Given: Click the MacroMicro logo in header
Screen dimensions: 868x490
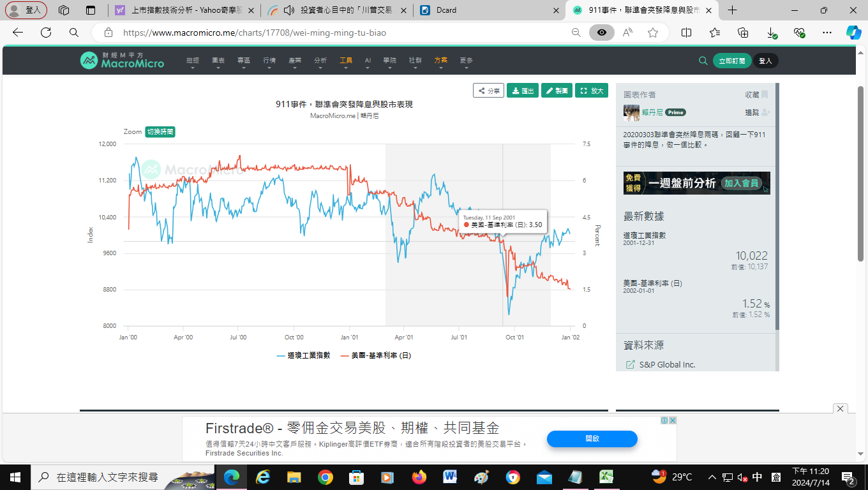Looking at the screenshot, I should pyautogui.click(x=122, y=61).
